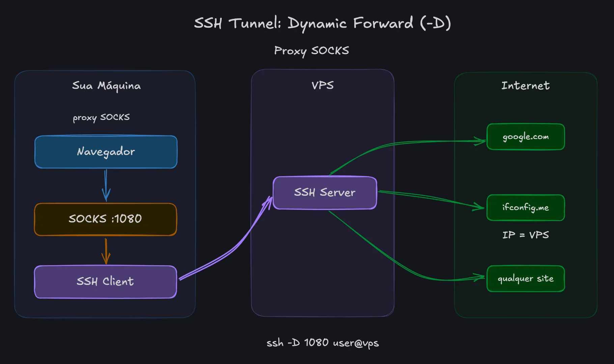Select the Sua Máquina title header
The width and height of the screenshot is (614, 364).
point(106,86)
